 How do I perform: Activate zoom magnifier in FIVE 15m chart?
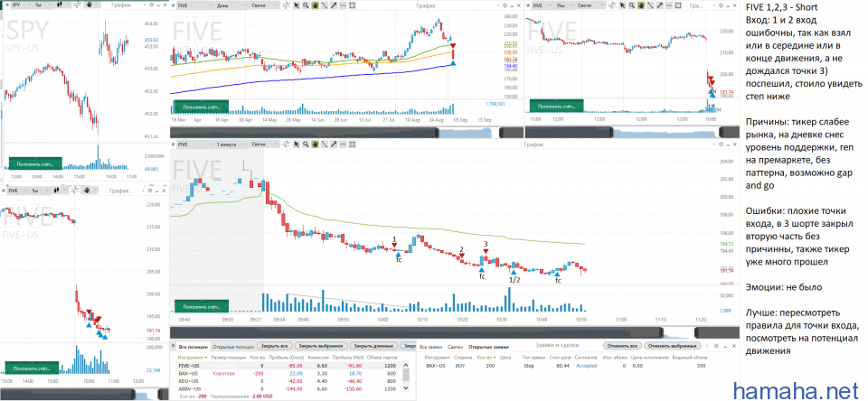[632, 5]
